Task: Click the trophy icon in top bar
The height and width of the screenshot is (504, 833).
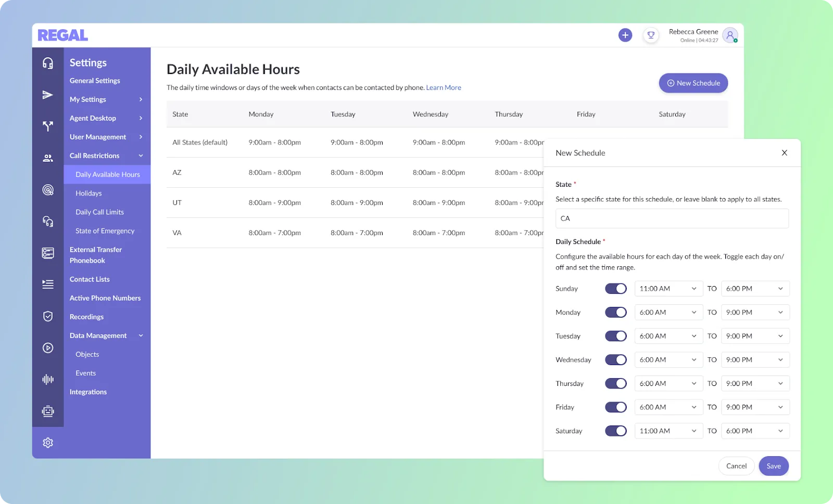Action: point(651,35)
